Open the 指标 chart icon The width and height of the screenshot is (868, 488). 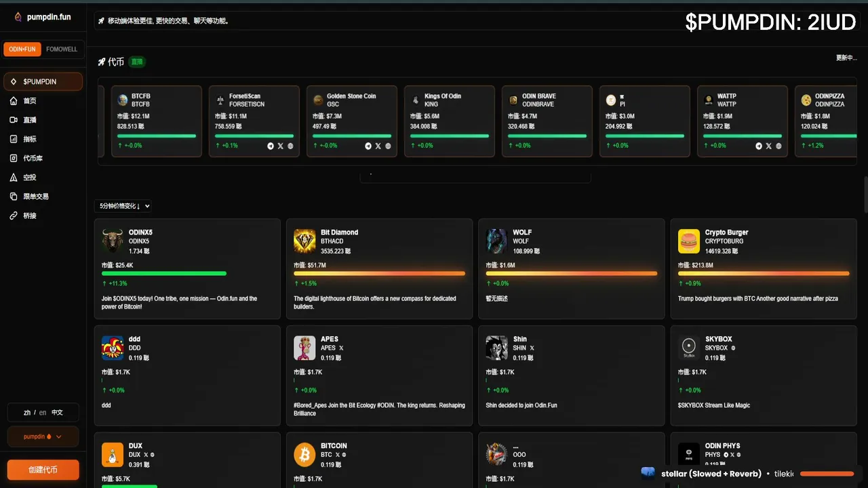[x=14, y=139]
